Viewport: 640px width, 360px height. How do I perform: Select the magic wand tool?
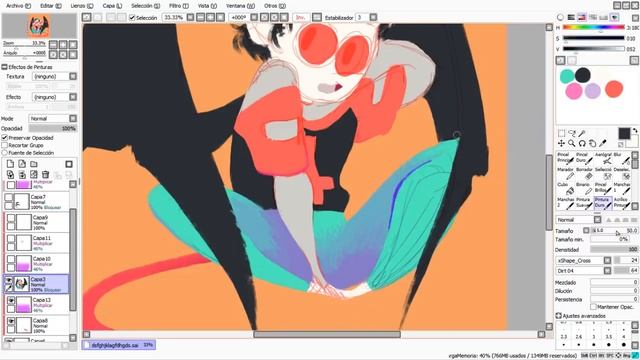coord(582,133)
